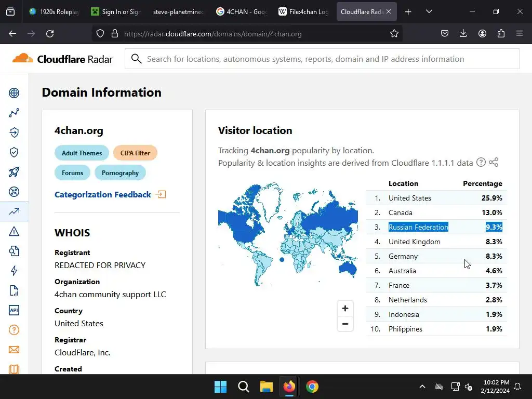Open the warning triangle outage sidebar icon
This screenshot has width=532, height=399.
pyautogui.click(x=14, y=231)
